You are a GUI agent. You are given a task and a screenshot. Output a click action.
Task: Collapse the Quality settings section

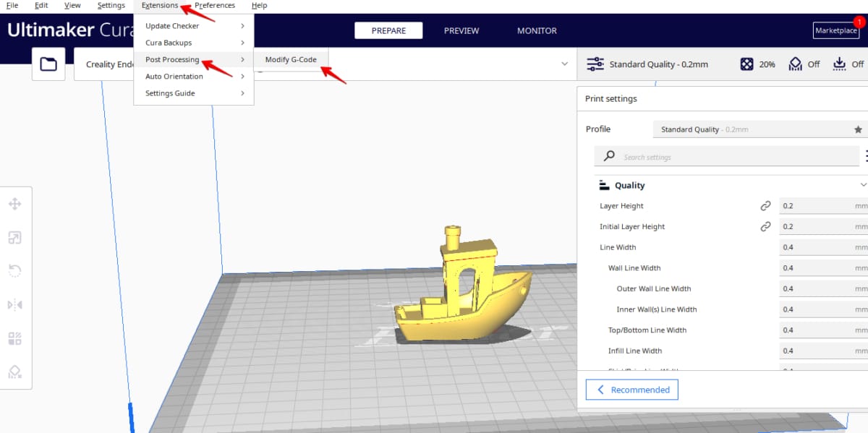tap(862, 185)
